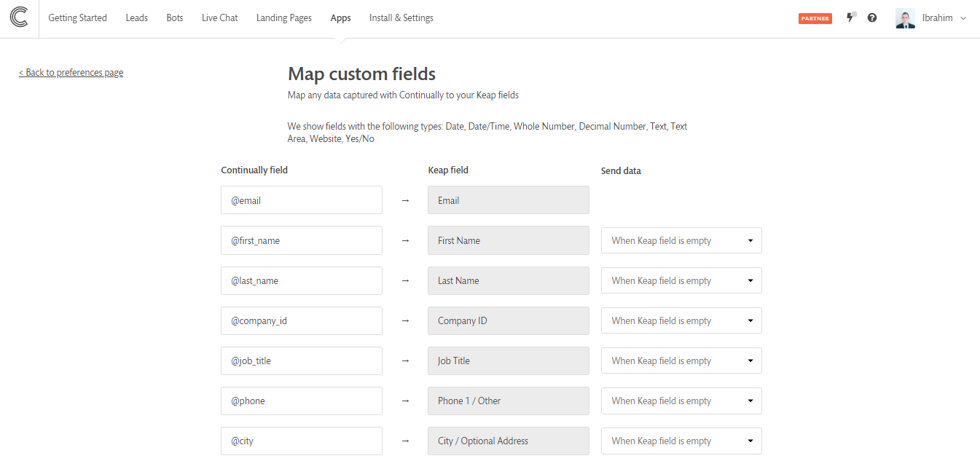Click the Email Keap field
Image resolution: width=980 pixels, height=461 pixels.
click(x=509, y=200)
